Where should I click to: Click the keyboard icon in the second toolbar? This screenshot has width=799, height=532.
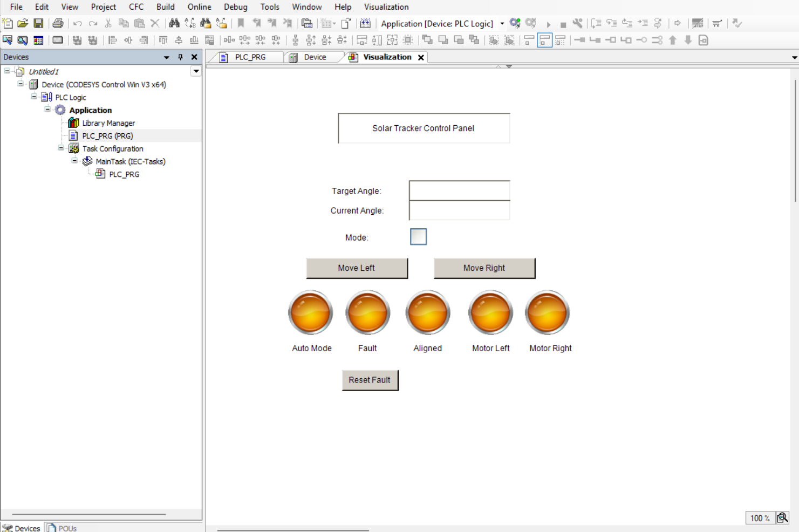(58, 40)
